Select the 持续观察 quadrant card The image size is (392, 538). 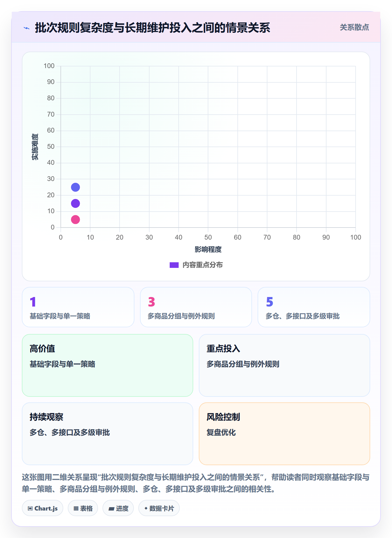[108, 434]
